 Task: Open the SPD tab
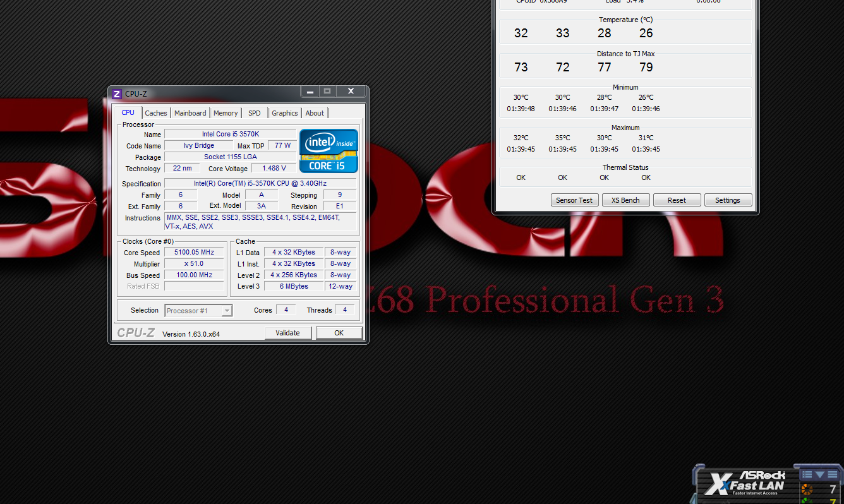click(254, 113)
